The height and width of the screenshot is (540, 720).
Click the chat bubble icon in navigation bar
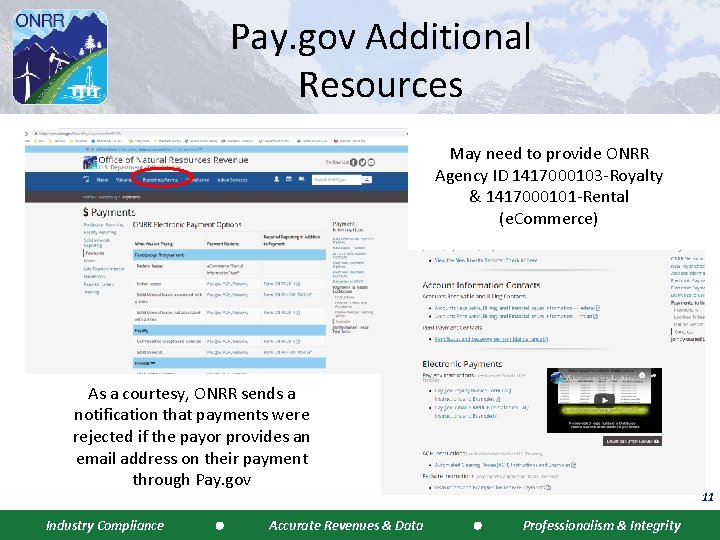[301, 179]
